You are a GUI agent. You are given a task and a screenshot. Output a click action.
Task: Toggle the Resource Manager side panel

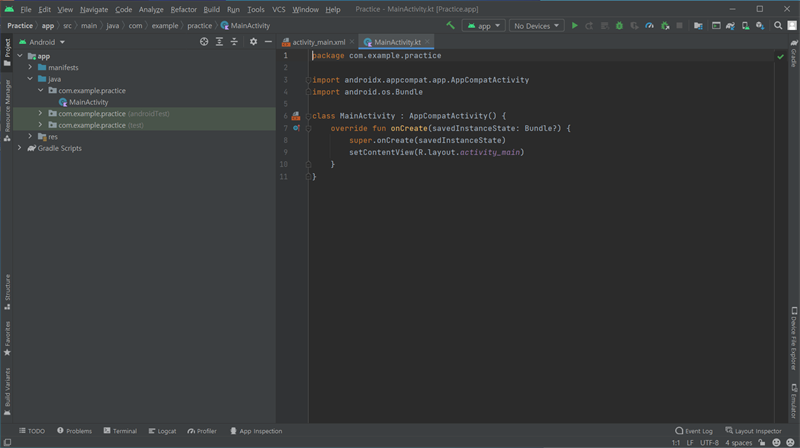point(7,106)
